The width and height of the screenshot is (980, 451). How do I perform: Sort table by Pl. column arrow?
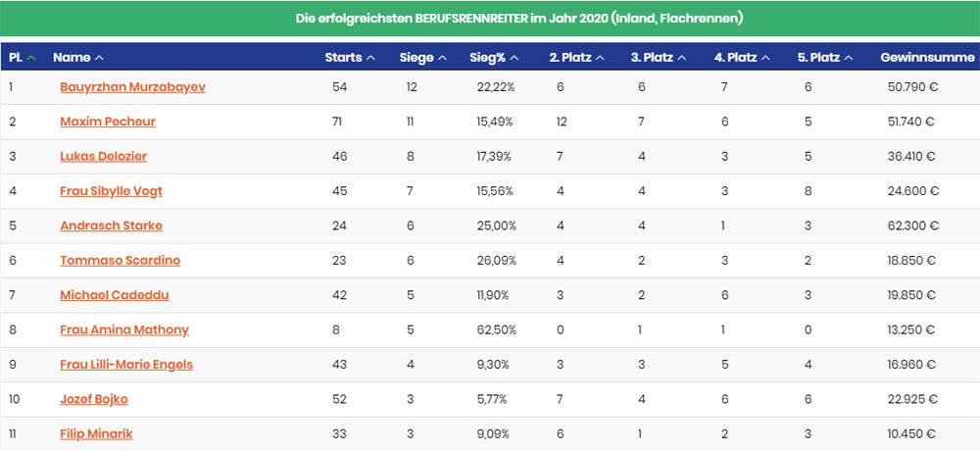pos(31,58)
